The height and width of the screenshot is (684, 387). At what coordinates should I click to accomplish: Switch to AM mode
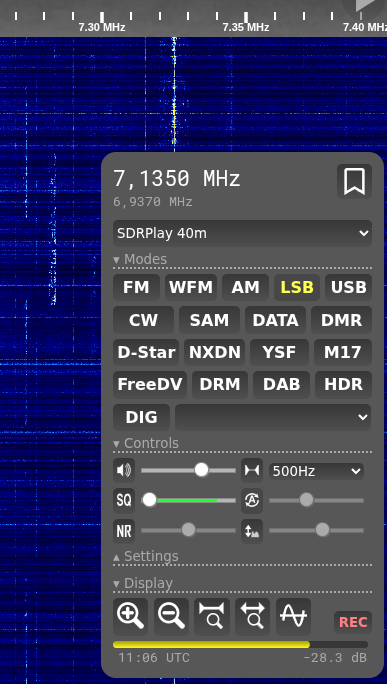click(245, 287)
